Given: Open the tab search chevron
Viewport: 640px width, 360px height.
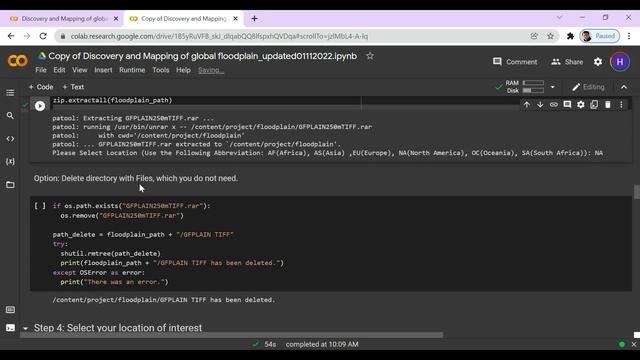Looking at the screenshot, I should tap(559, 18).
